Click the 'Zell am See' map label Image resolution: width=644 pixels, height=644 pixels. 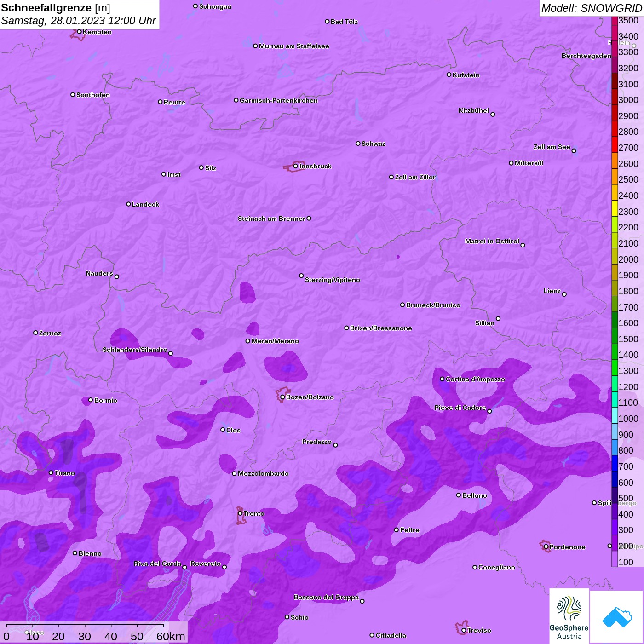552,147
